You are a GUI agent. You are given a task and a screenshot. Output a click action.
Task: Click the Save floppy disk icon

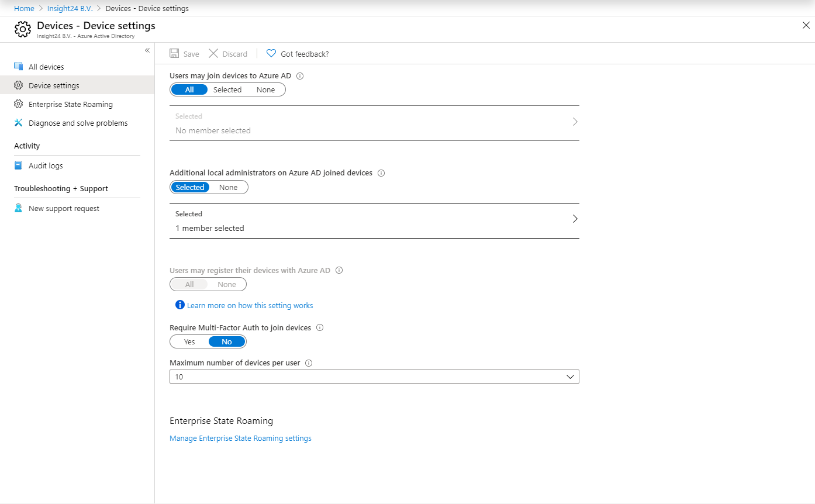[x=174, y=53]
